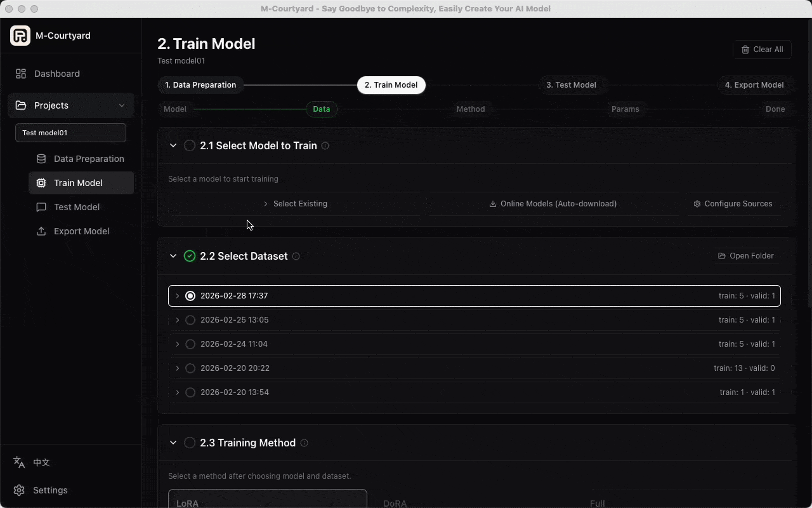Collapse the Projects section chevron

(122, 105)
